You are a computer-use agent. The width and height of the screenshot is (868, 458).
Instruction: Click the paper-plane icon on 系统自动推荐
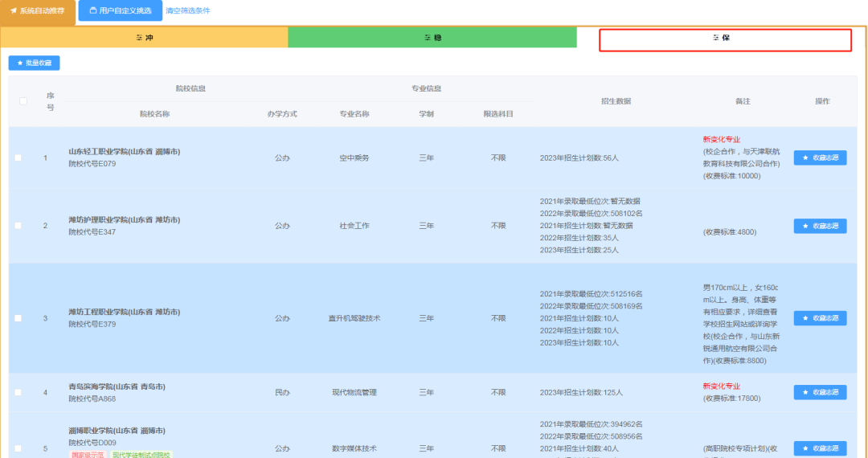pos(14,11)
